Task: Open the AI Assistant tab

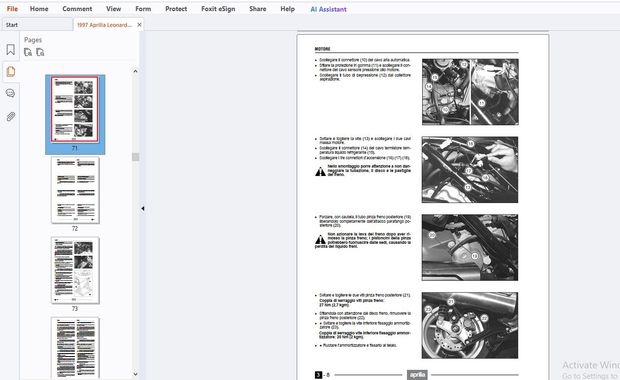Action: coord(328,9)
